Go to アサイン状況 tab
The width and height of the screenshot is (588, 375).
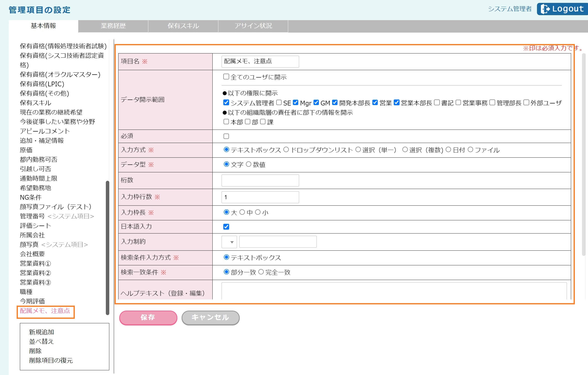pos(253,26)
